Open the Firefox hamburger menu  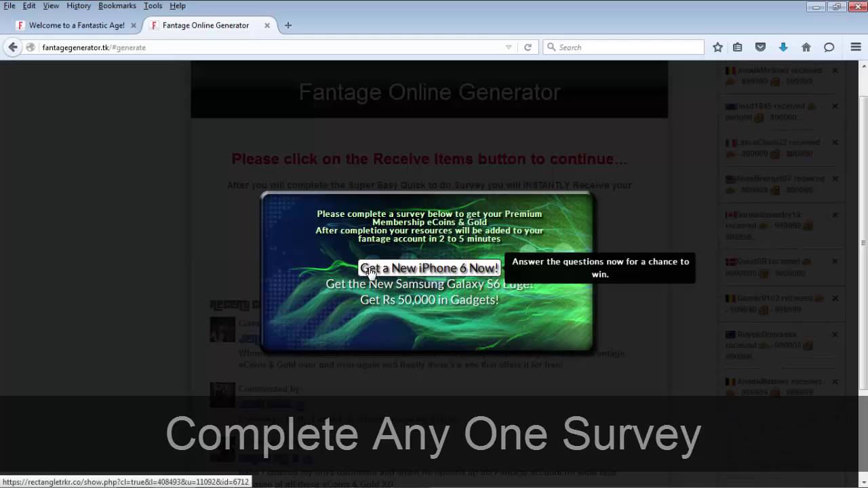[x=856, y=47]
